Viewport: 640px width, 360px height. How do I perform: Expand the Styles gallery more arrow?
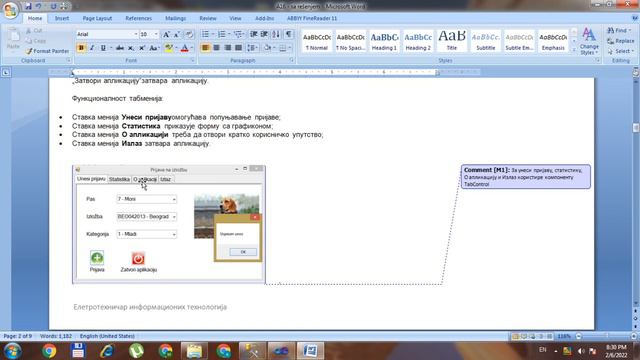click(x=574, y=50)
